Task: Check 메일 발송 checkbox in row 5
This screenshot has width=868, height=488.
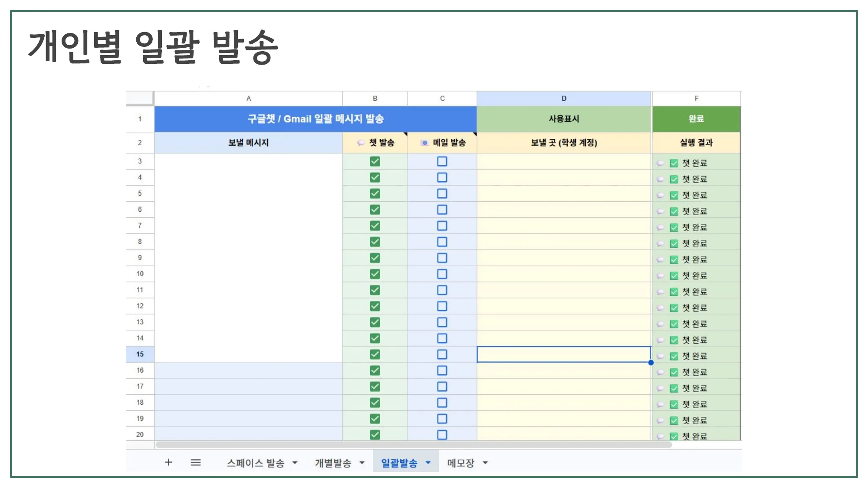Action: pyautogui.click(x=442, y=193)
